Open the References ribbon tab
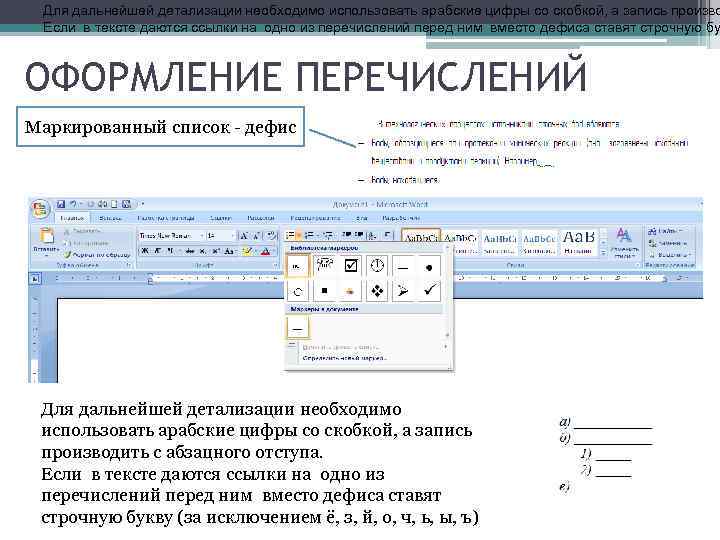 [x=220, y=218]
